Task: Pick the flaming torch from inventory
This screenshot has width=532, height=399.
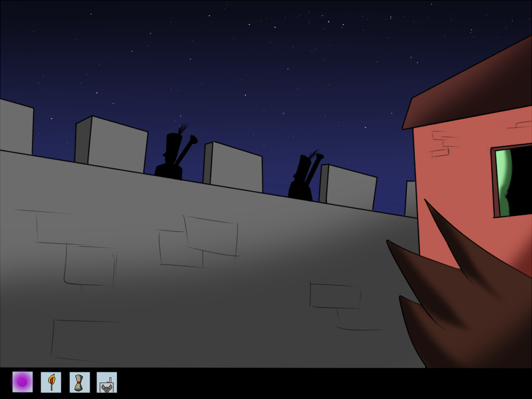Action: 51,382
